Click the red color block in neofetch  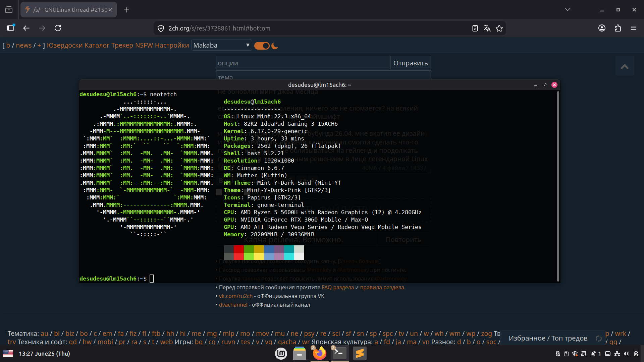239,249
